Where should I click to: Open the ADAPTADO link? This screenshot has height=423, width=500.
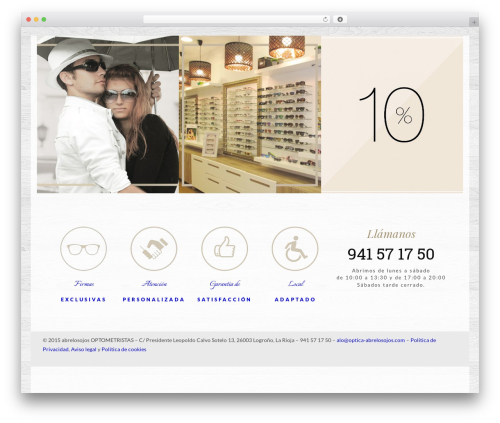(295, 300)
